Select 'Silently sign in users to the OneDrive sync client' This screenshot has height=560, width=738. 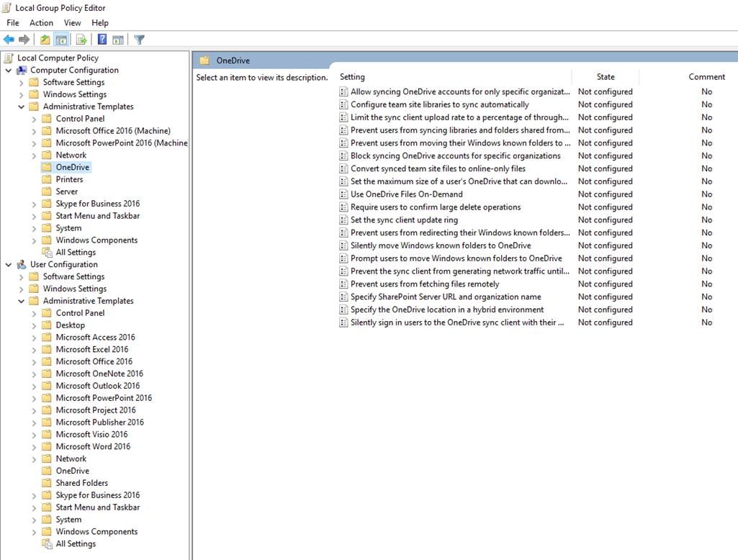(457, 322)
